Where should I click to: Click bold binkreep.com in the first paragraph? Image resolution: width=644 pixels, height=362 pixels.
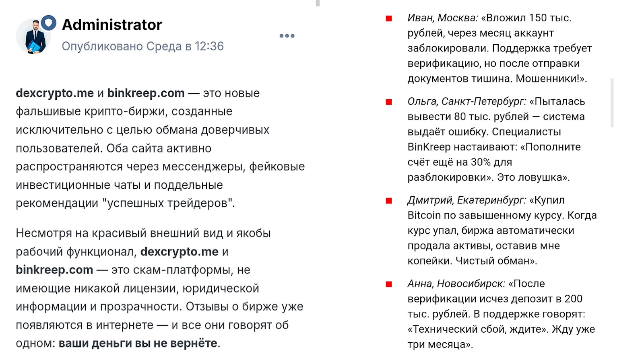pos(146,93)
